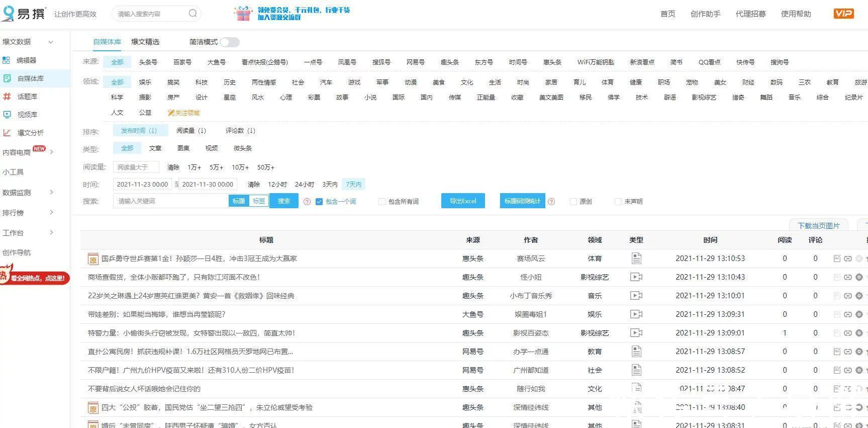Switch to the 爆文精选 tab
Screen dimensions: 868x428
tap(145, 42)
